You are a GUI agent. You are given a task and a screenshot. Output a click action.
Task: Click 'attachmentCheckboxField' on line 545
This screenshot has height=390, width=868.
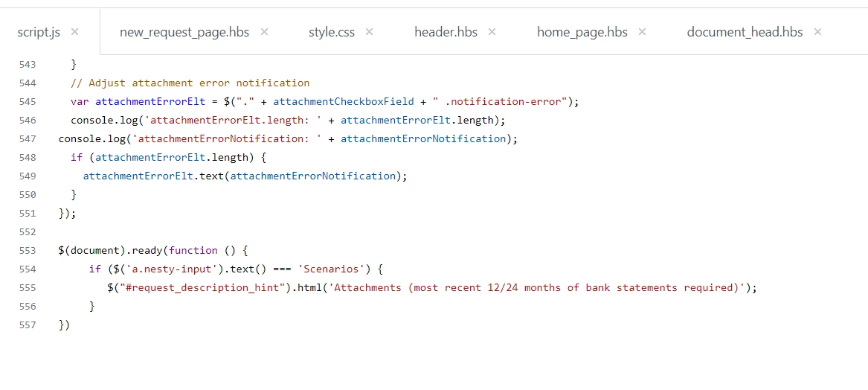343,102
